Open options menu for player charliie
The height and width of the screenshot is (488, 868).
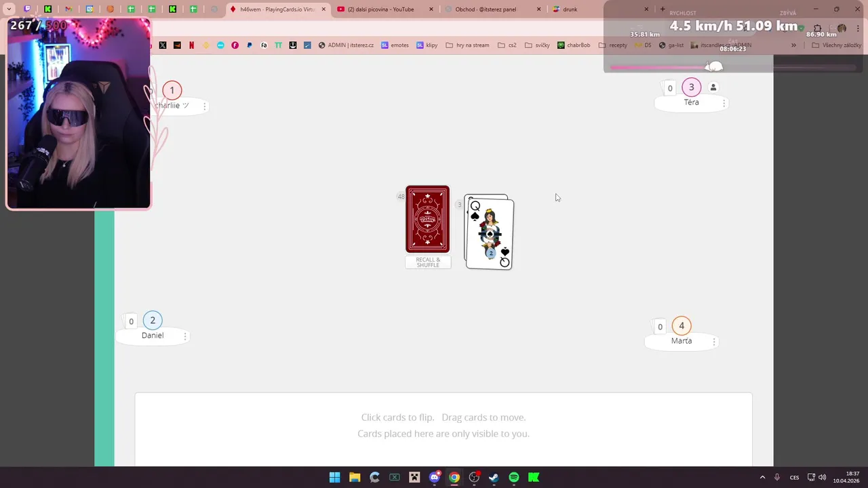[x=204, y=106]
